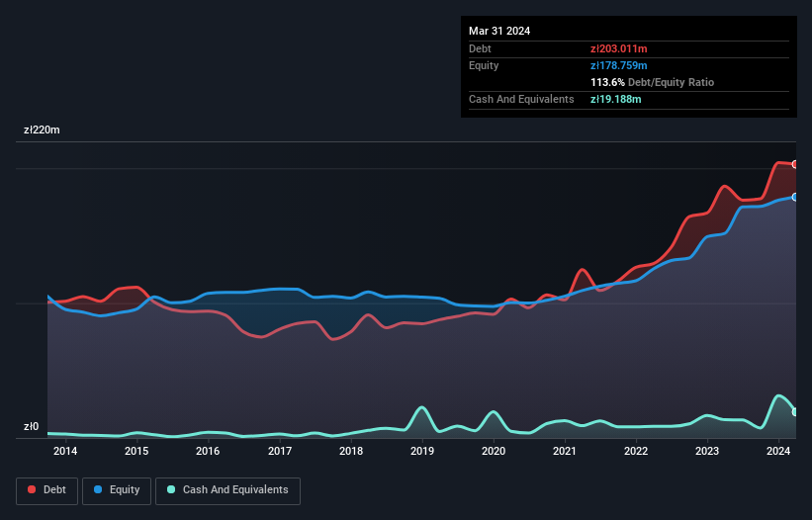The image size is (812, 520).
Task: Click the blue Equity legend dot
Action: pos(98,489)
